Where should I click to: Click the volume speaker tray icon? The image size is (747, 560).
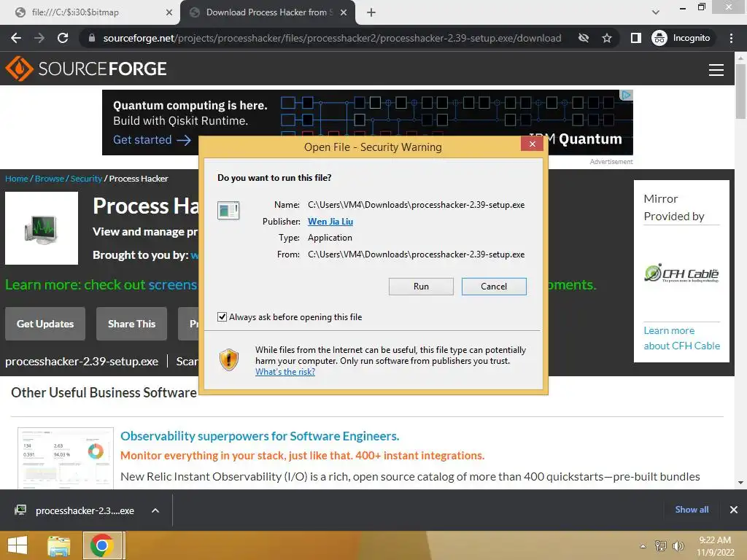click(x=678, y=545)
